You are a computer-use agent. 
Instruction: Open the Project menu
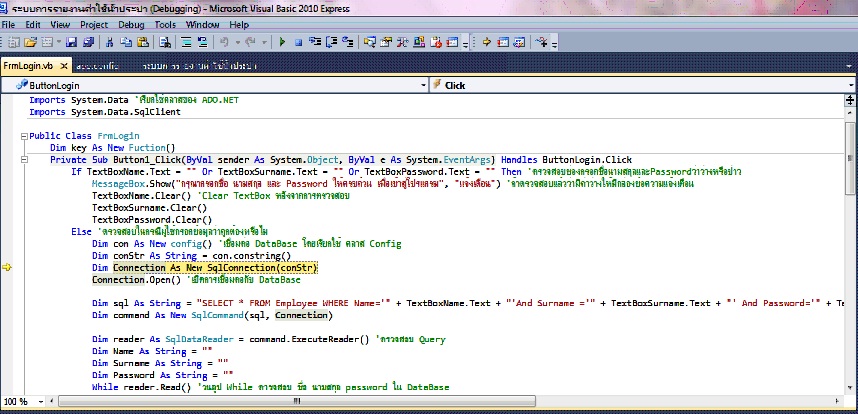point(94,25)
